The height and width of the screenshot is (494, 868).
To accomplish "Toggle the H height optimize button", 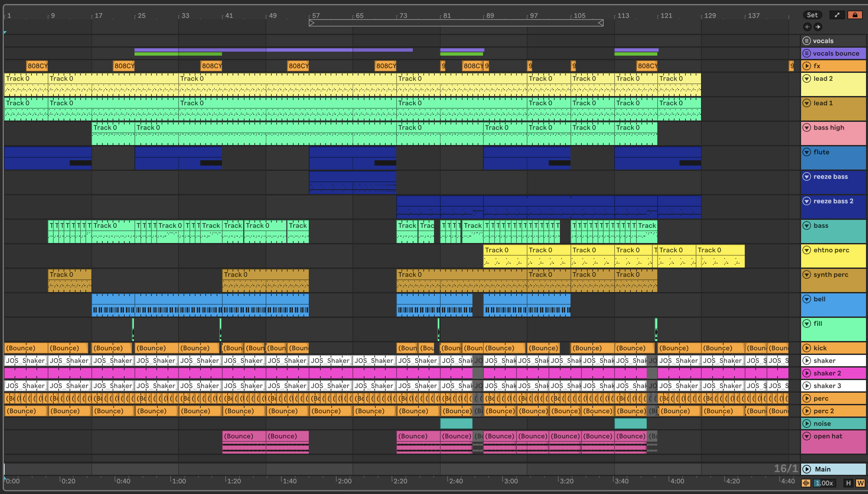I will 848,483.
